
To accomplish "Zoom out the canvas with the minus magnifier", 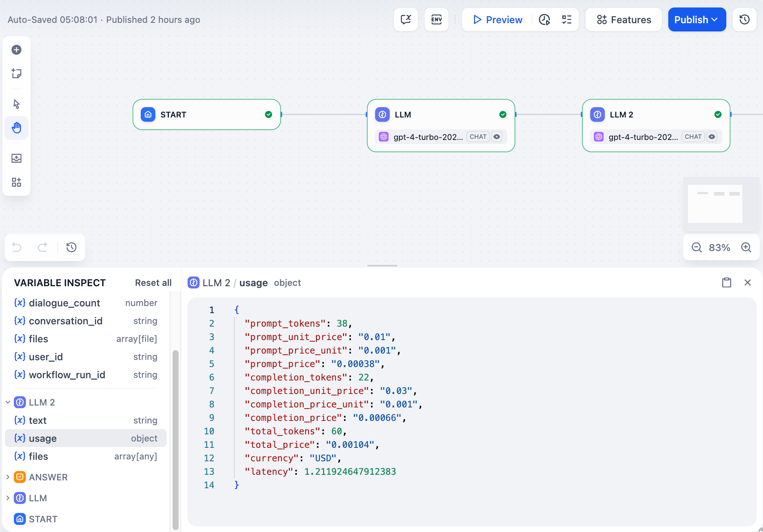I will click(696, 247).
